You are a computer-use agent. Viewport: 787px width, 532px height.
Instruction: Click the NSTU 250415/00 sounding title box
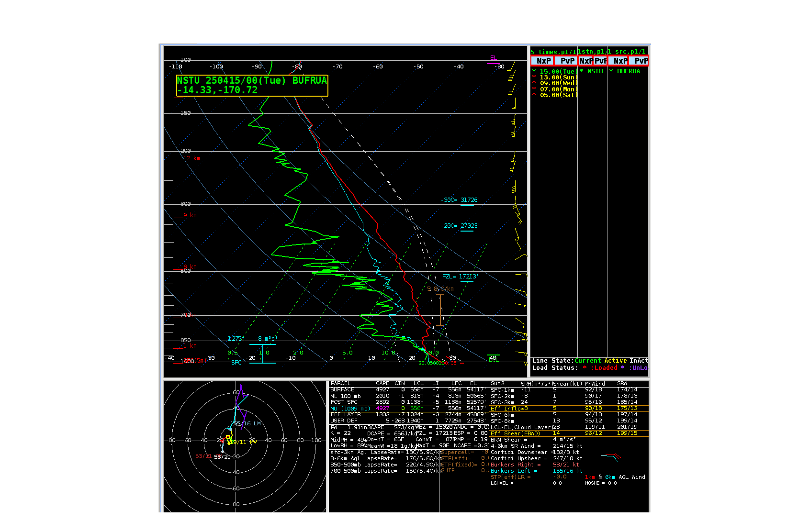(x=252, y=86)
